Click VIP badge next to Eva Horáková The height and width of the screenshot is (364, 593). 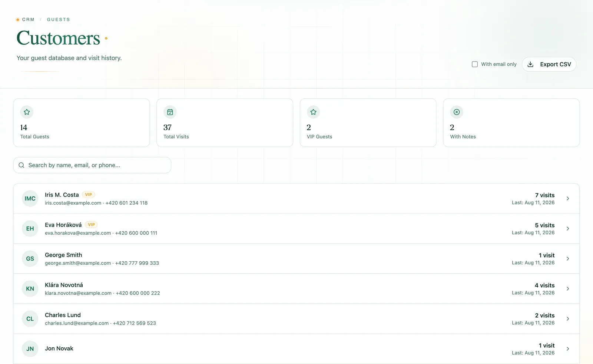[x=91, y=225]
